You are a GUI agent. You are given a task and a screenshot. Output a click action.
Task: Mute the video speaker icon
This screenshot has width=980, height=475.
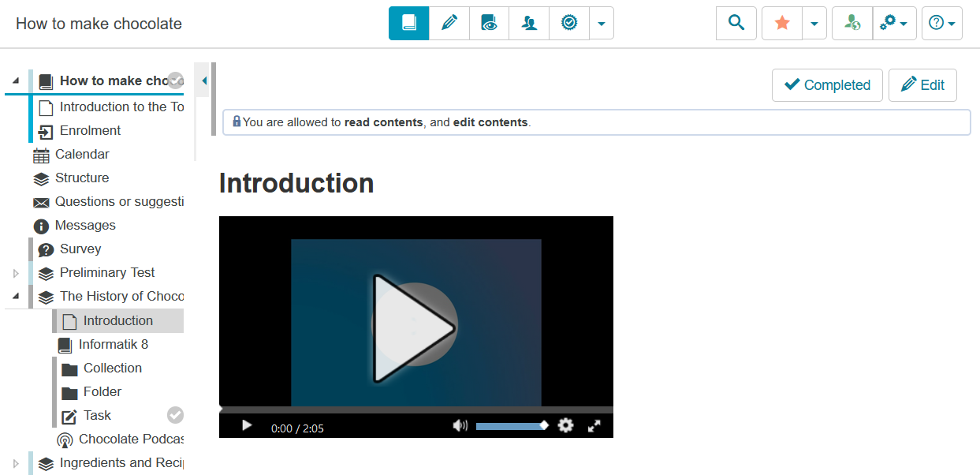tap(460, 425)
